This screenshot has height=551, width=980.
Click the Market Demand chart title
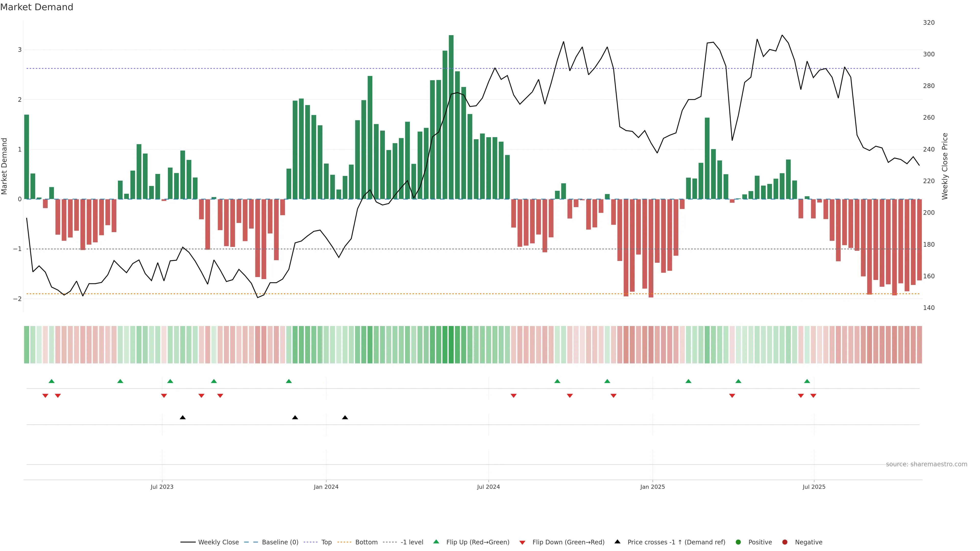36,7
